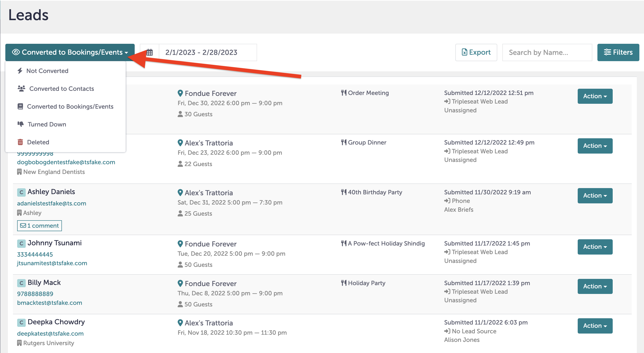Click the 'A Pow-fect Holiday Shindig' event text

[386, 243]
